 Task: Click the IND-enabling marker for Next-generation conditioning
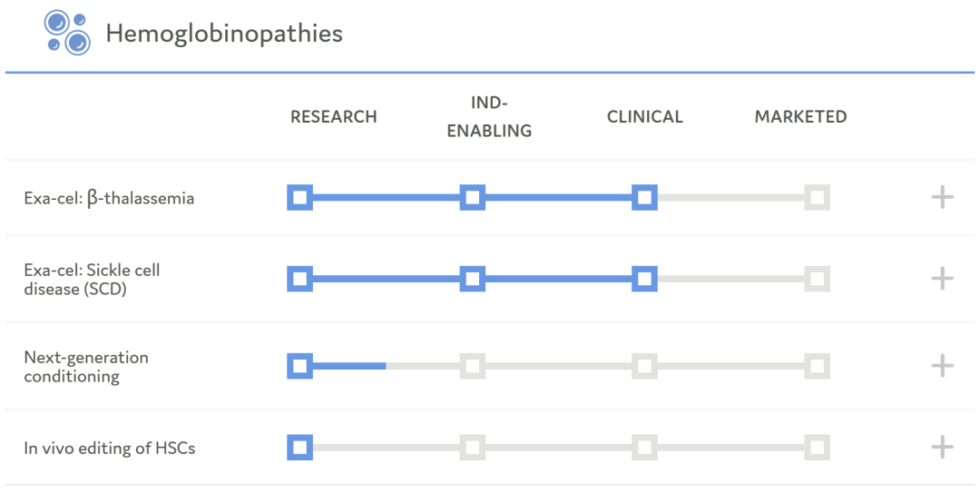tap(472, 366)
